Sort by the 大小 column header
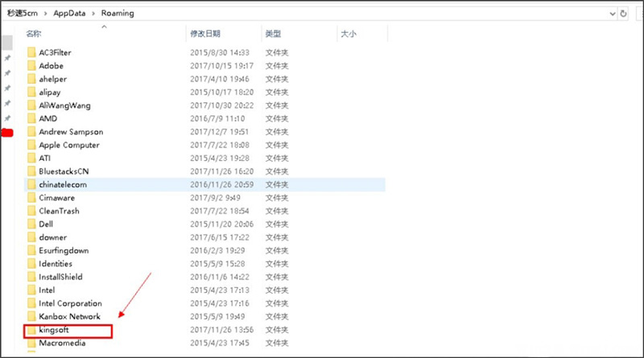Screen dimensions: 644x358 pyautogui.click(x=349, y=34)
